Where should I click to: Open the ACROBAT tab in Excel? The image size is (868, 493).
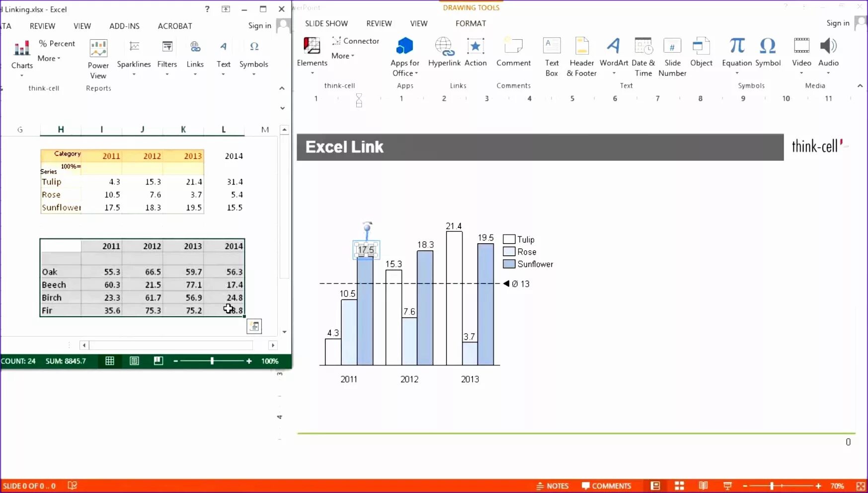tap(174, 26)
